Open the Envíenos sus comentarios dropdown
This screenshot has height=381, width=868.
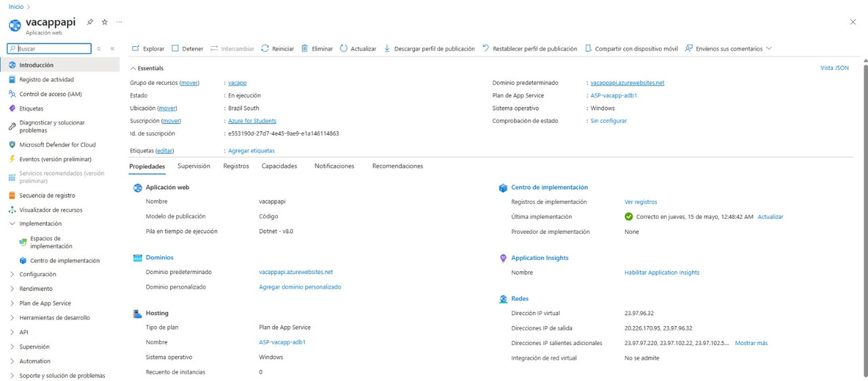[728, 49]
